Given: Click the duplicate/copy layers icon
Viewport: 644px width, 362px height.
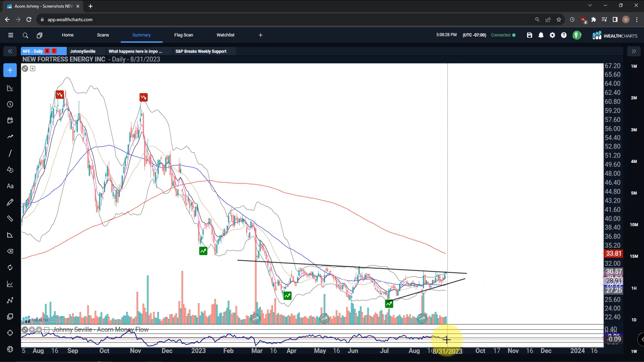Looking at the screenshot, I should [x=10, y=316].
